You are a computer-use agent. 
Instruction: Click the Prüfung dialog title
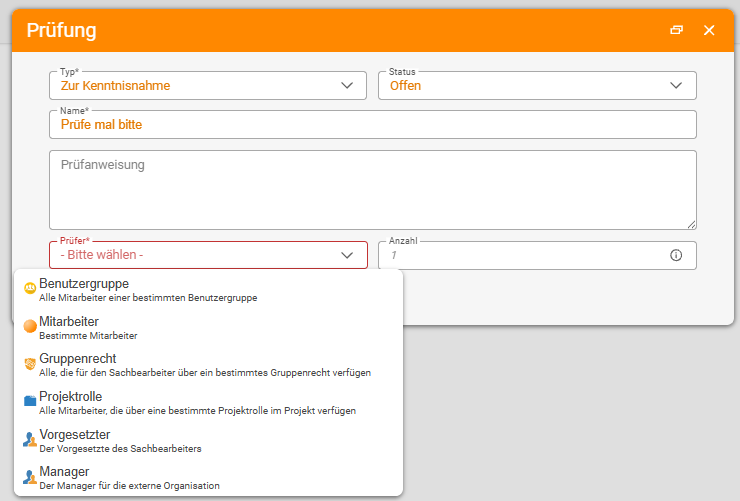coord(61,31)
